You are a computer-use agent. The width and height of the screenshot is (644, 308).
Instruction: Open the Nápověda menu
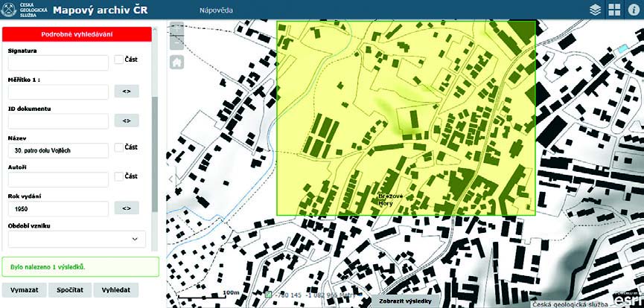coord(217,10)
